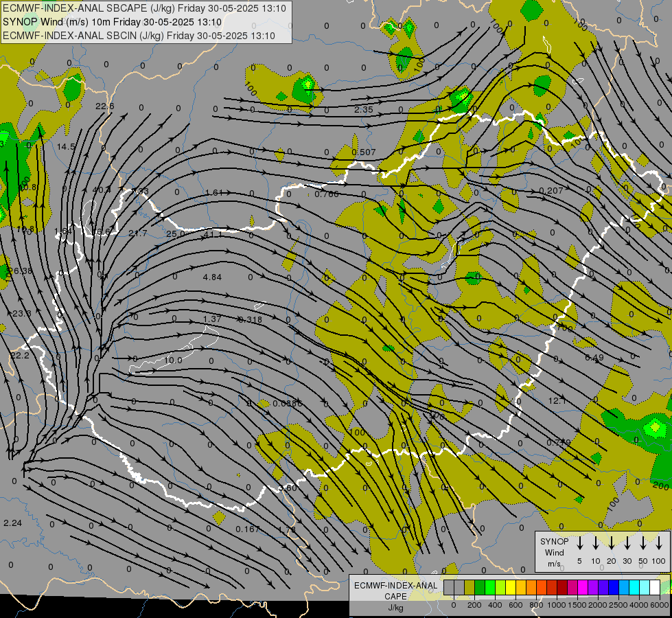Screen dimensions: 672x618
Task: Click the 100 m/s wind arrow in legend
Action: 659,543
